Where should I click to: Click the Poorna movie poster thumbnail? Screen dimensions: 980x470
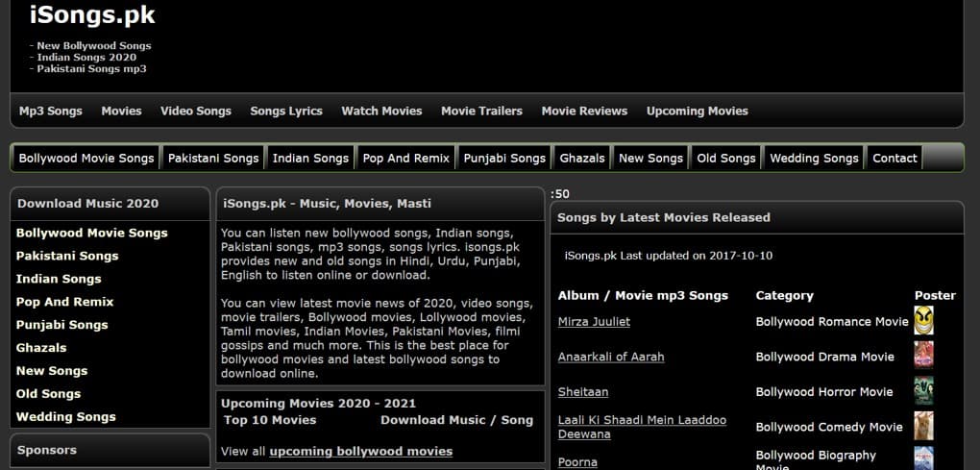point(923,458)
